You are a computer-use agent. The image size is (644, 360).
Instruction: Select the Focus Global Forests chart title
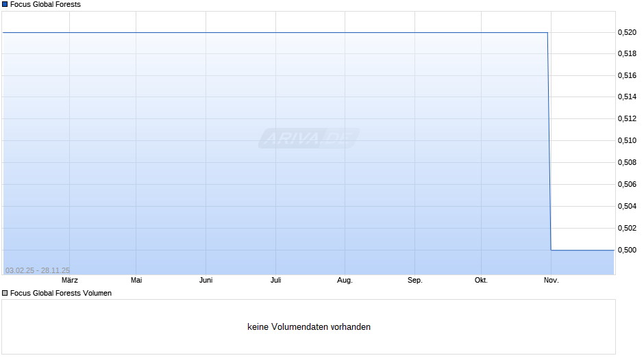(x=45, y=5)
